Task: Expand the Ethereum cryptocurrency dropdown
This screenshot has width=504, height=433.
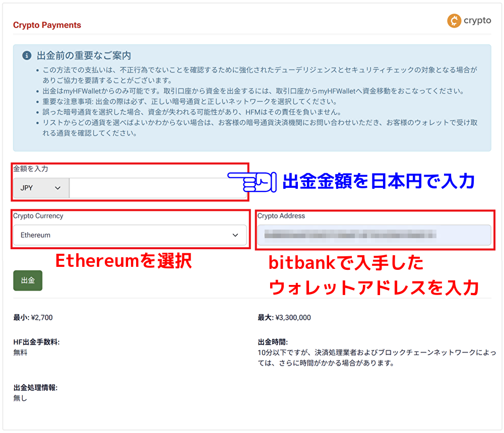Action: [x=130, y=235]
